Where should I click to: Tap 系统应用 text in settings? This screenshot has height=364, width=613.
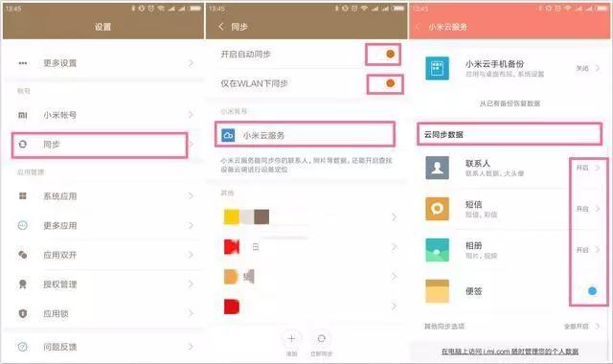coord(59,195)
